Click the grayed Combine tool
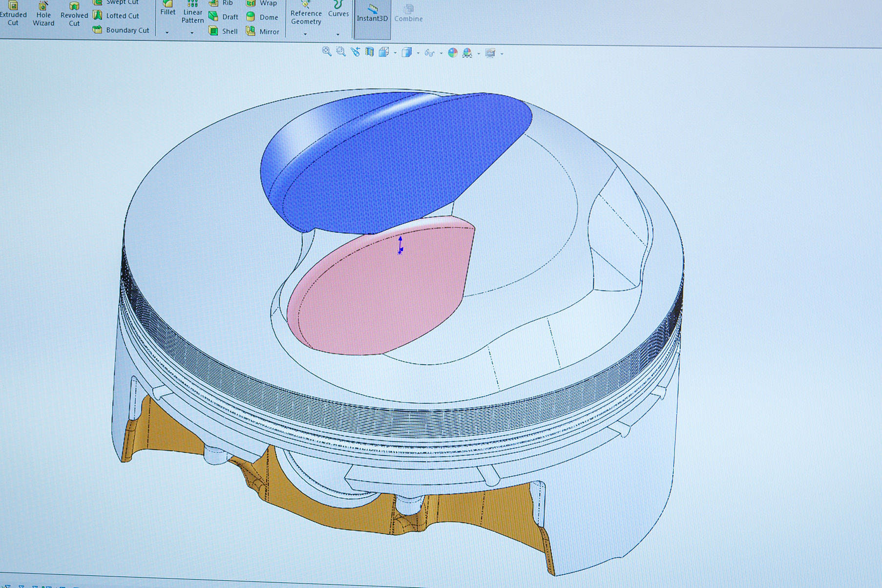 408,14
